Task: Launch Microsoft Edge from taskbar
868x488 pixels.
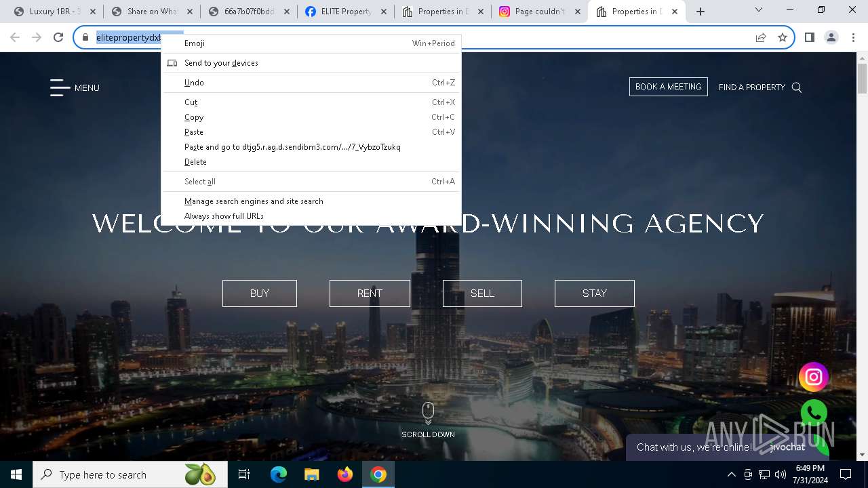Action: pyautogui.click(x=279, y=474)
